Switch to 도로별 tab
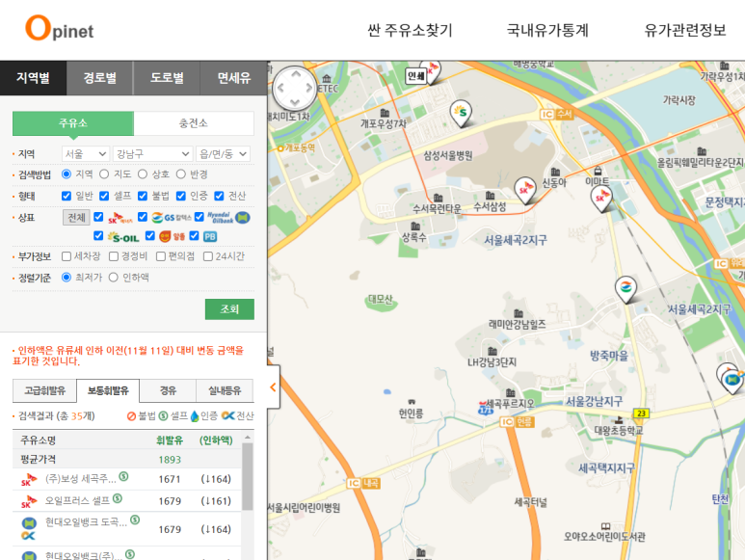 (x=167, y=78)
